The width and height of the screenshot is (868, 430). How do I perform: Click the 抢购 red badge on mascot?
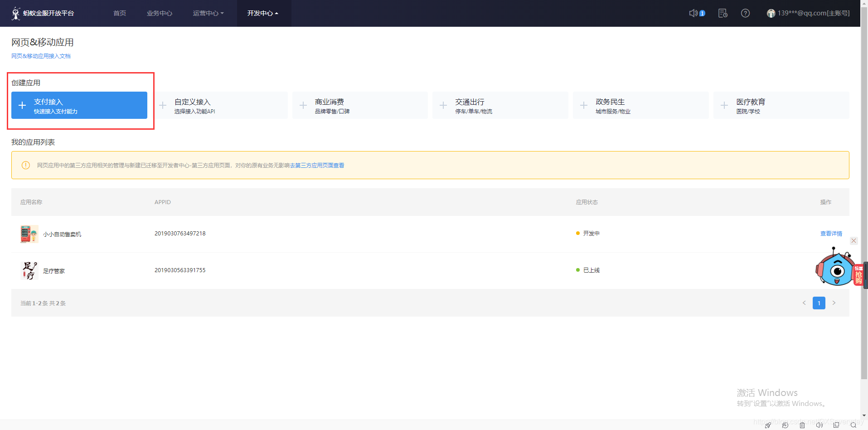tap(858, 275)
